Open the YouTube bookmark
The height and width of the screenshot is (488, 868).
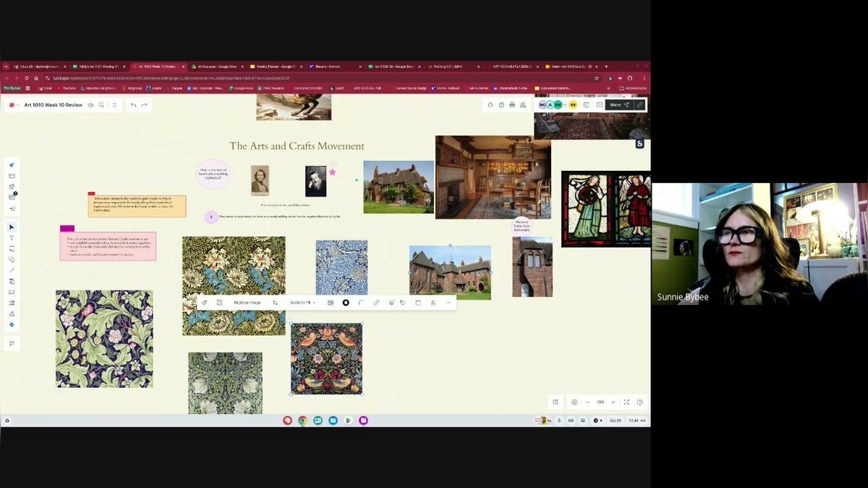coord(67,88)
